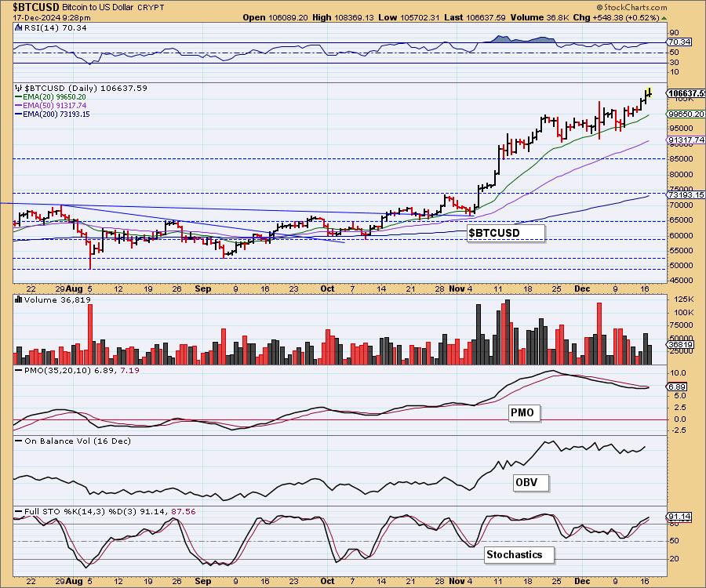Click the OHLC bar icon beside $BTCUSD (Daily)
Image resolution: width=706 pixels, height=588 pixels.
click(x=19, y=88)
